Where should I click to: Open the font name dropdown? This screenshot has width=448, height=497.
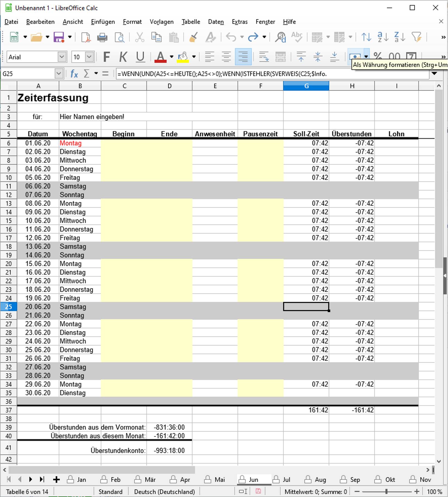point(62,57)
